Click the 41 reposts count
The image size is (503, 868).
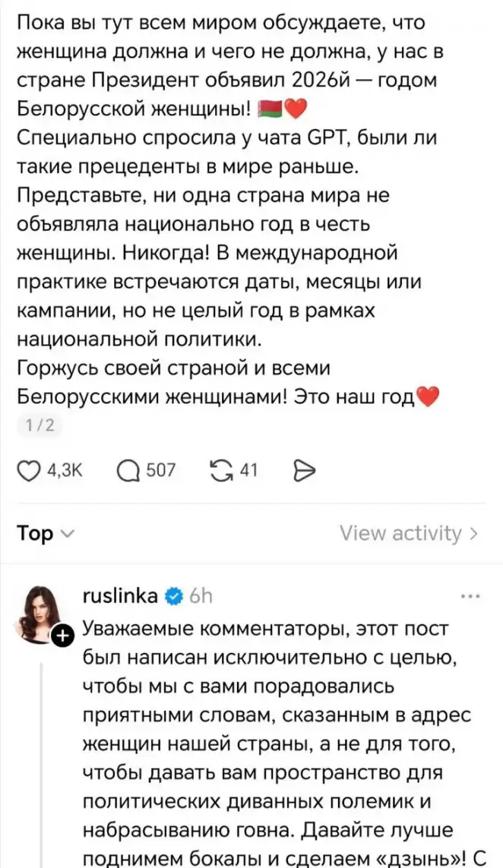pos(248,471)
